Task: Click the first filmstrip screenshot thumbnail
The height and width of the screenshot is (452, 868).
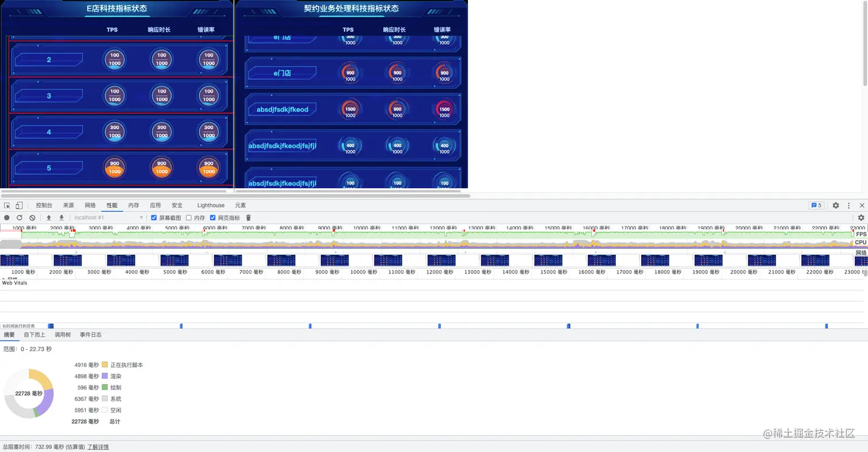Action: [14, 260]
